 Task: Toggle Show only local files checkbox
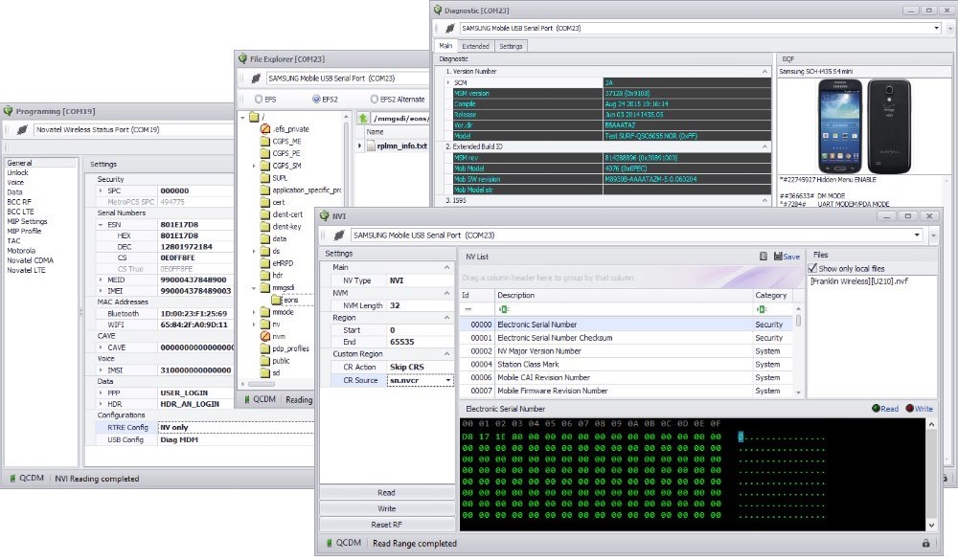click(812, 268)
